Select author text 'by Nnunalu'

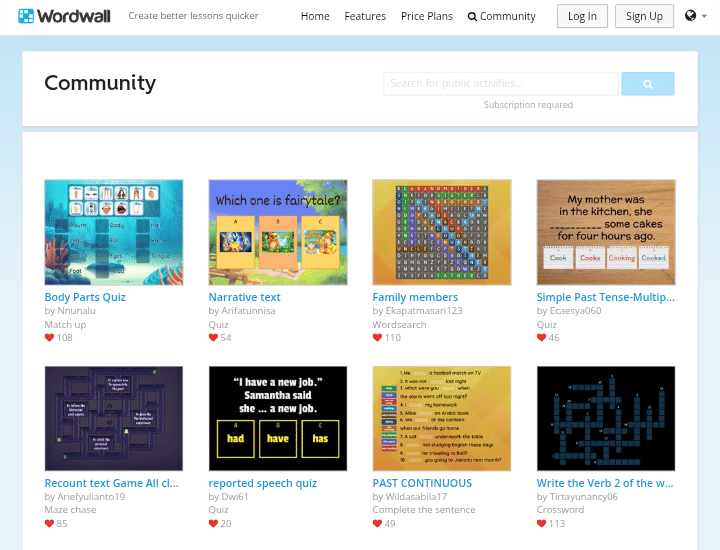(x=70, y=311)
